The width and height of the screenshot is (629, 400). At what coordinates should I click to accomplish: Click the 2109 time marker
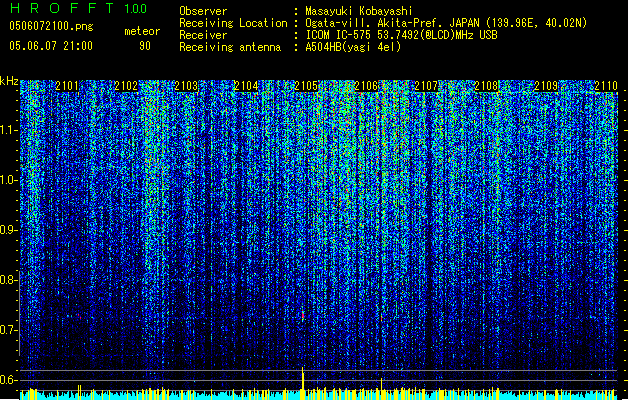[546, 86]
